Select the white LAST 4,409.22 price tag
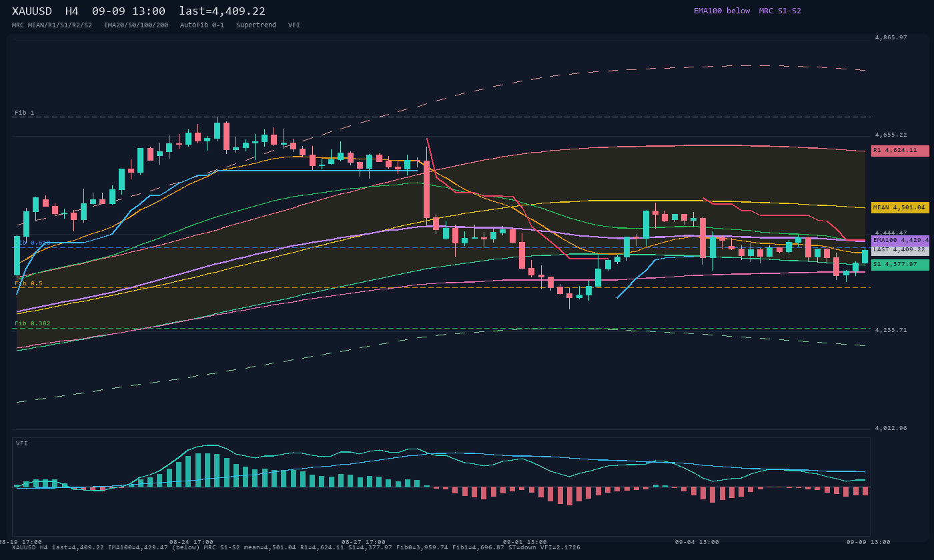Image resolution: width=934 pixels, height=560 pixels. (x=900, y=250)
